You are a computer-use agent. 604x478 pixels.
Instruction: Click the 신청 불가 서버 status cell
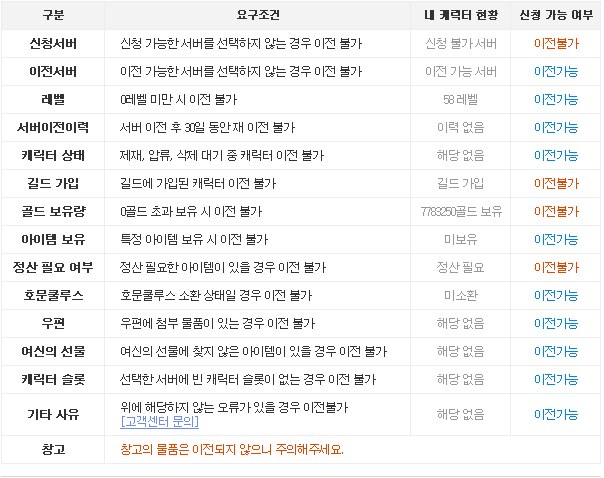click(460, 44)
